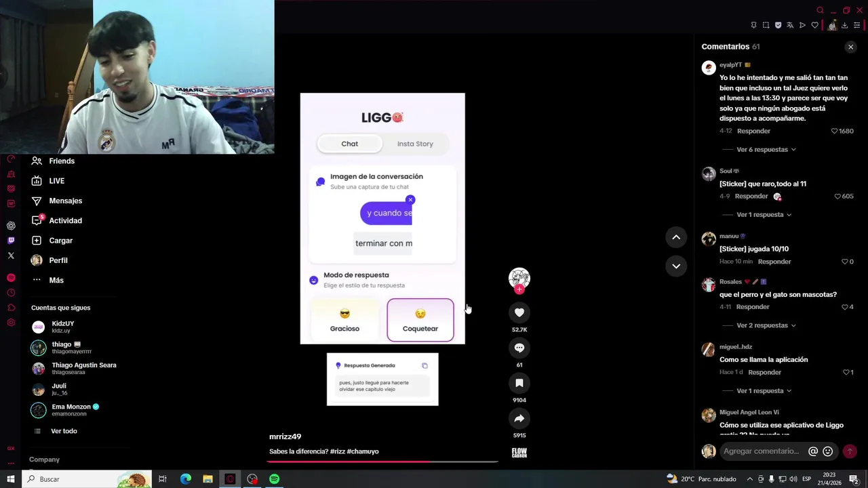Open history clock icon in sidebar
This screenshot has height=488, width=868.
11,293
